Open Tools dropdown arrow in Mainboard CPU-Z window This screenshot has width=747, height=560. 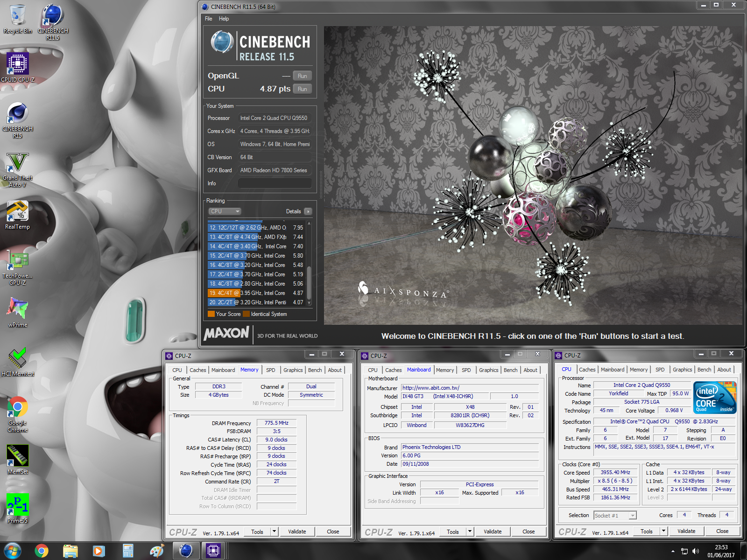tap(470, 532)
